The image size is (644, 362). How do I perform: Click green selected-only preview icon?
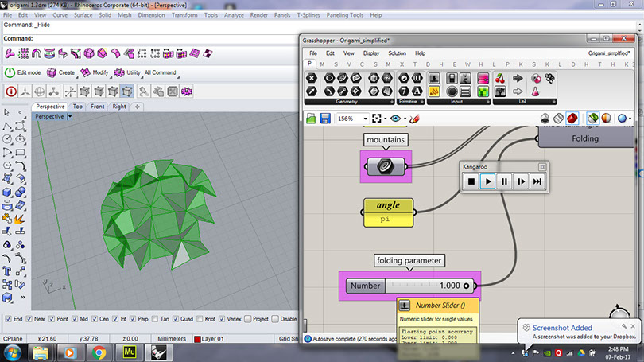click(x=592, y=119)
